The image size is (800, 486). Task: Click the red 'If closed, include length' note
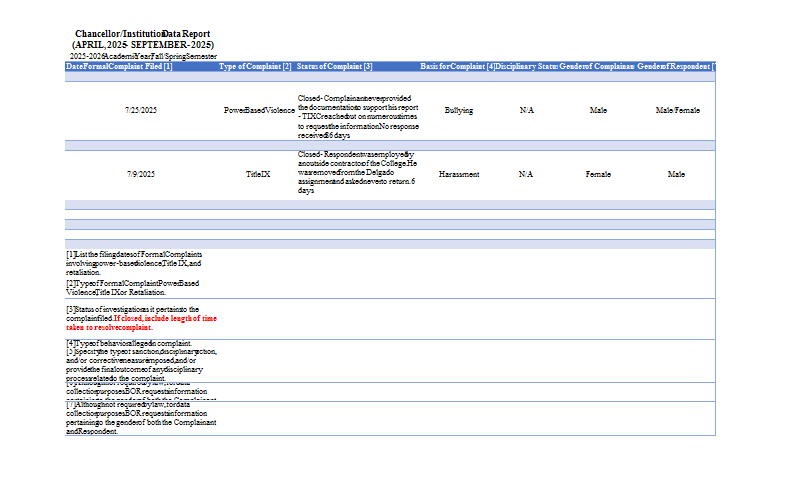coord(141,323)
